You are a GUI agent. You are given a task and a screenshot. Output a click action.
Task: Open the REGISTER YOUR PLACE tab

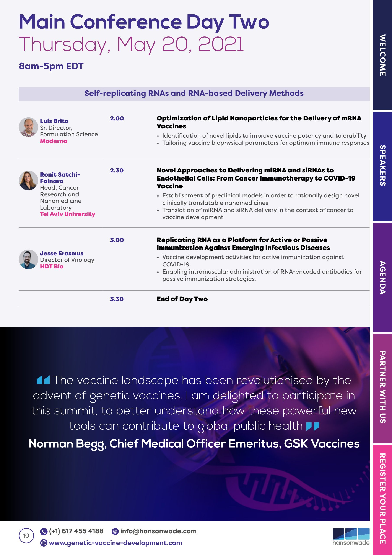point(383,500)
